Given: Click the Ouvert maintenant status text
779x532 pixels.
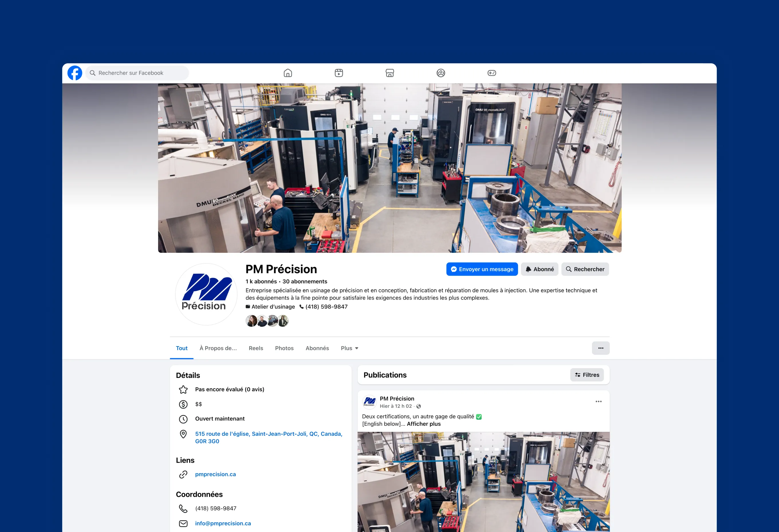Looking at the screenshot, I should (x=220, y=419).
